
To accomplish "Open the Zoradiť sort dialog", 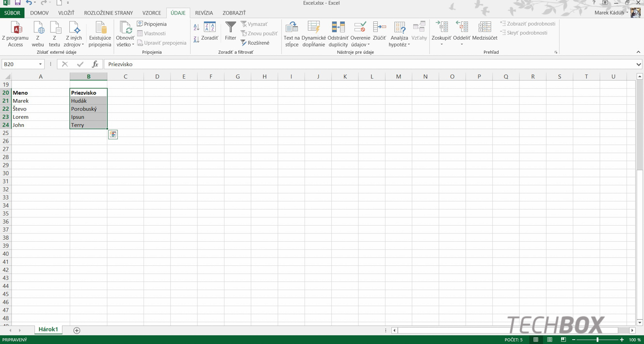I will [210, 32].
